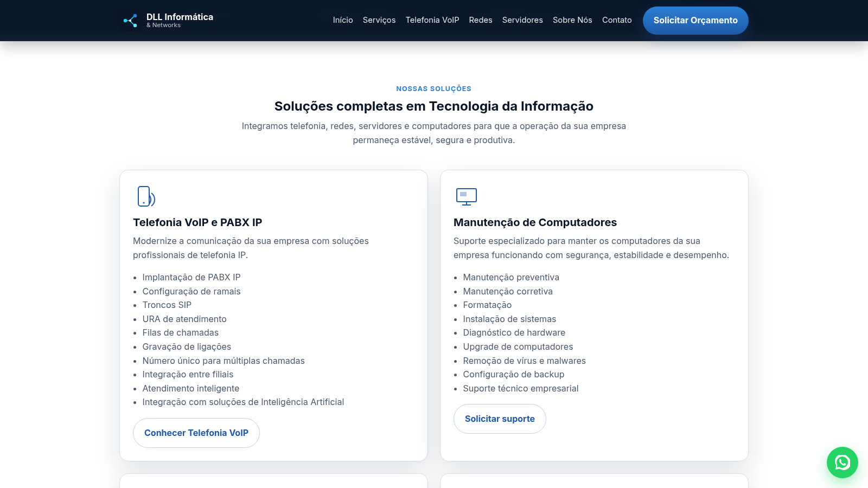Click the Manutenção preventiva item
868x488 pixels.
point(511,277)
